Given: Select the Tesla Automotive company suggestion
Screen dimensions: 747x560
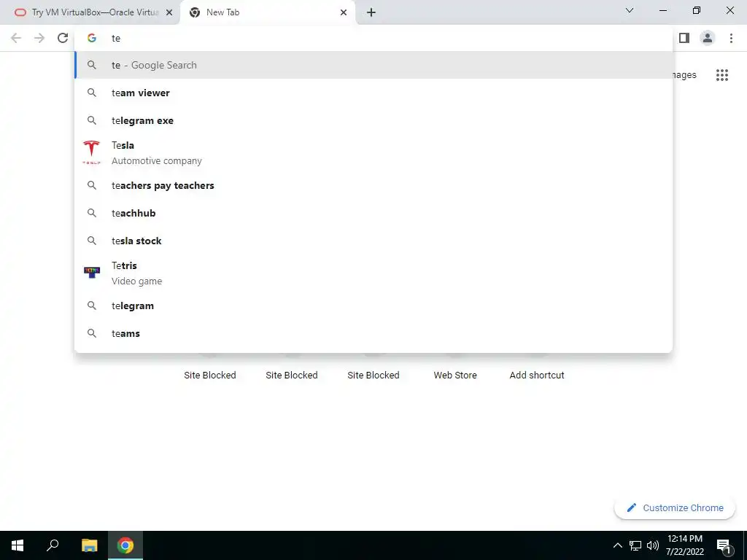Looking at the screenshot, I should coord(373,153).
